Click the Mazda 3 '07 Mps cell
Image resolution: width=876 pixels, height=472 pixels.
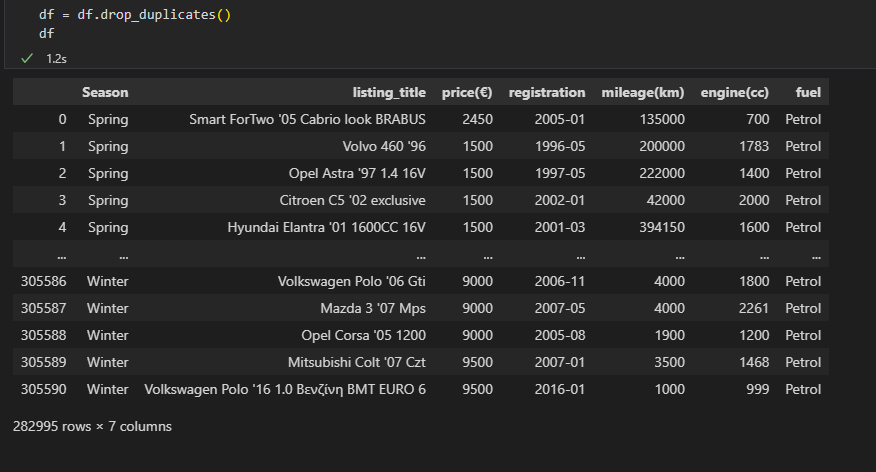[373, 308]
